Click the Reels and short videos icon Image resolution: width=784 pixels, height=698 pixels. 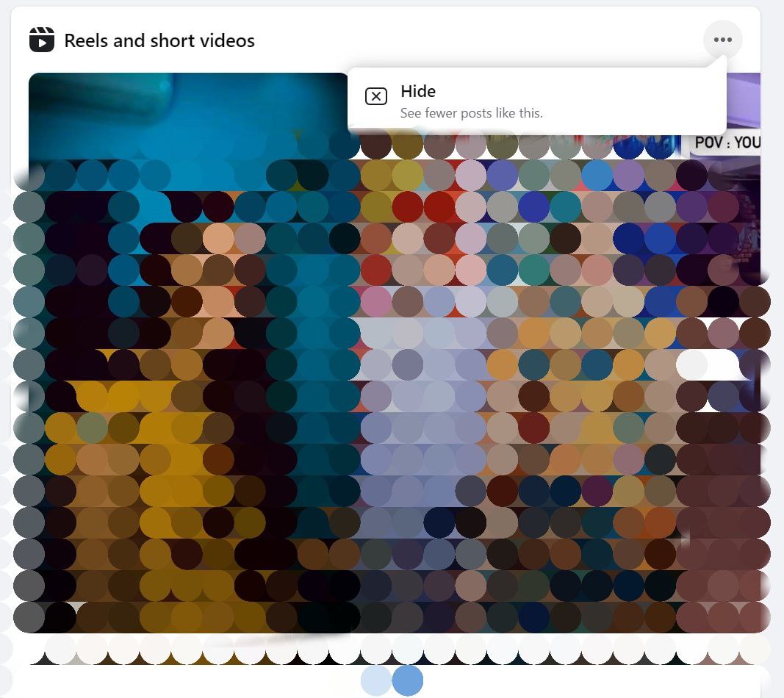click(41, 40)
